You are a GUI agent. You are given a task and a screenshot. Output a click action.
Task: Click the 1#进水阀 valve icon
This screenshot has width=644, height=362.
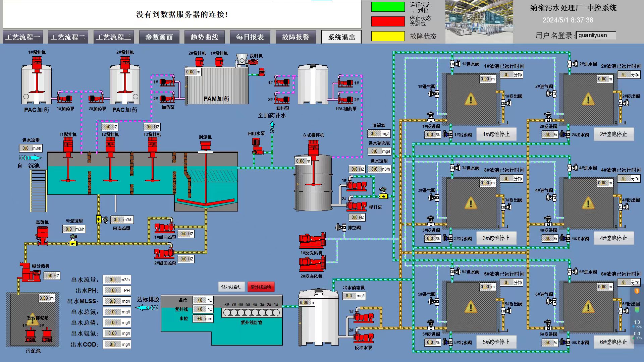click(455, 63)
